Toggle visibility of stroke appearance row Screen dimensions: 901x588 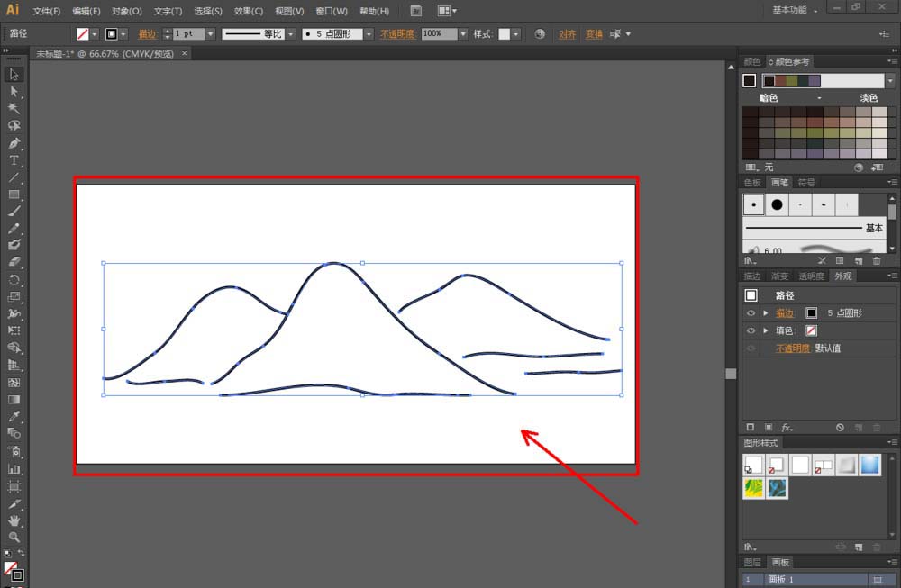coord(751,313)
